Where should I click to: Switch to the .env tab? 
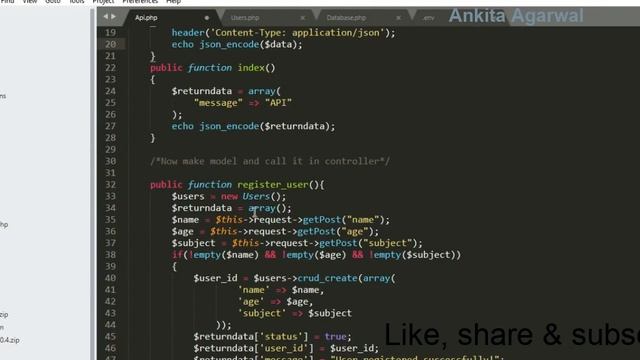[428, 18]
